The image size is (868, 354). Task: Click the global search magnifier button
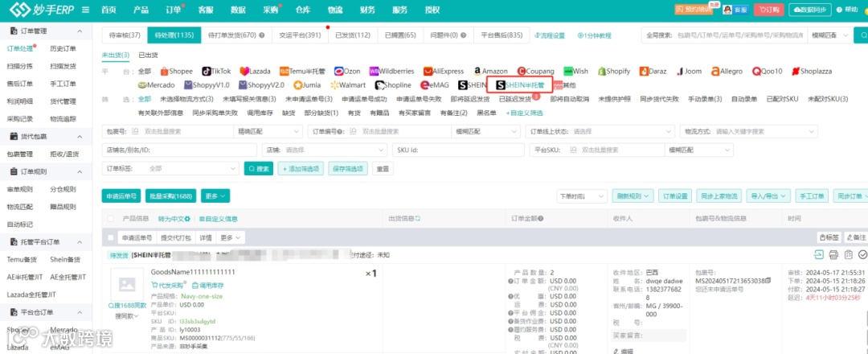coord(862,35)
